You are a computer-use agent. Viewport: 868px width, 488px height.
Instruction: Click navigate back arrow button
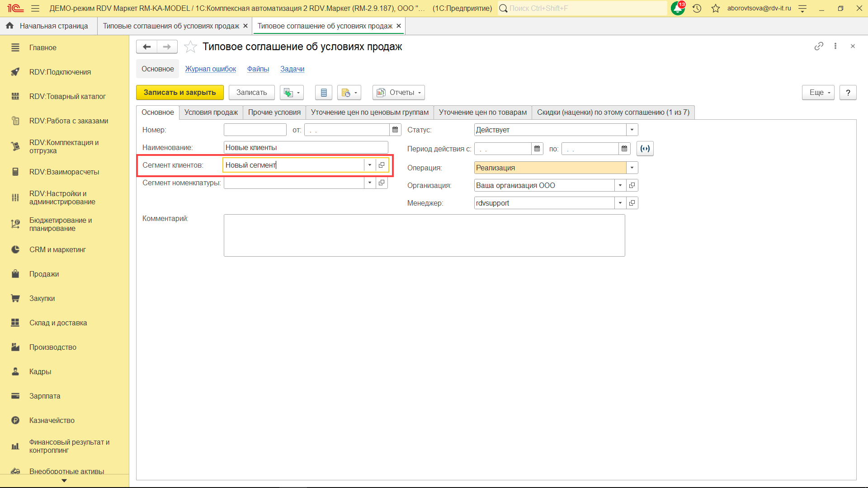point(146,47)
